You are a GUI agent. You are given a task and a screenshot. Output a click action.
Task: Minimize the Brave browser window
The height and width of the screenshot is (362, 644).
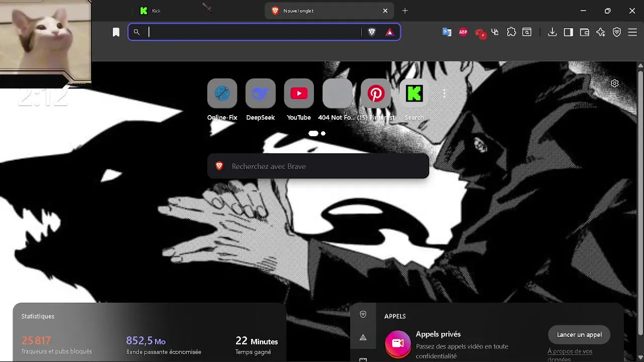(583, 11)
